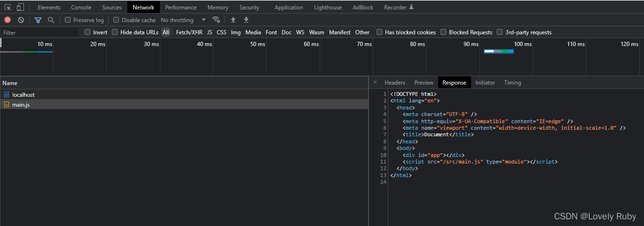Check Has blocked cookies option

coord(379,32)
